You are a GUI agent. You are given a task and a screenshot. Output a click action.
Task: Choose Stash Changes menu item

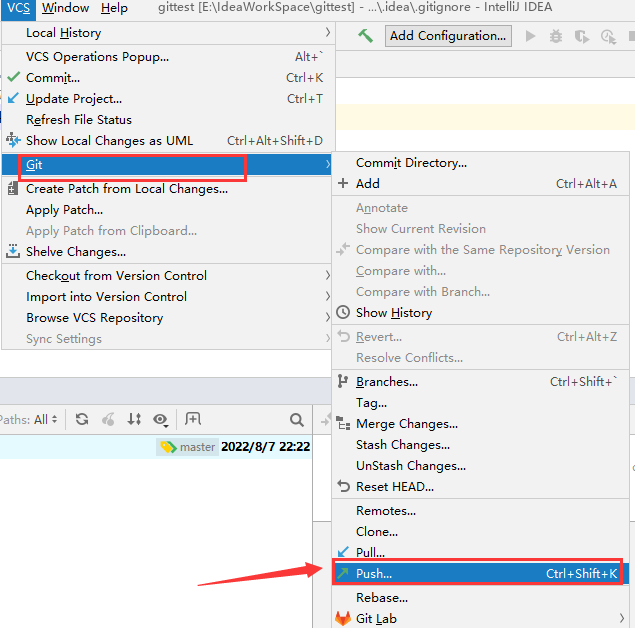(480, 445)
